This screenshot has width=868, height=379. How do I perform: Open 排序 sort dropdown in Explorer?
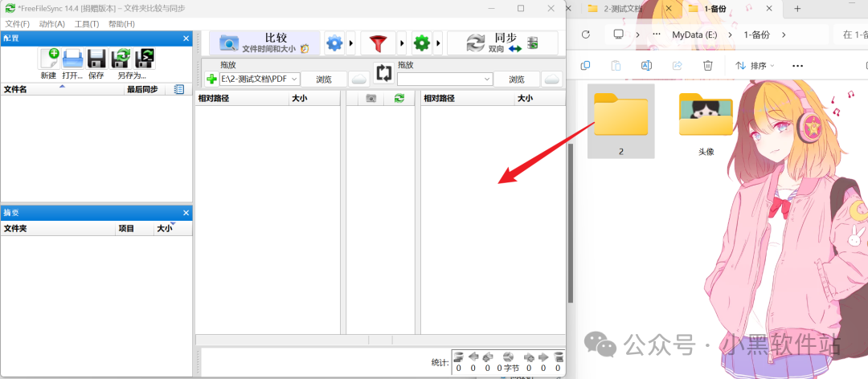pyautogui.click(x=755, y=65)
